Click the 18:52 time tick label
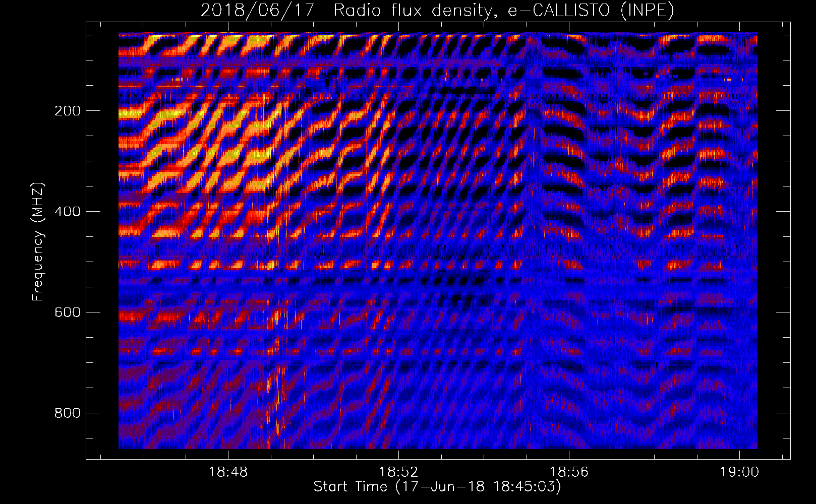 click(399, 472)
